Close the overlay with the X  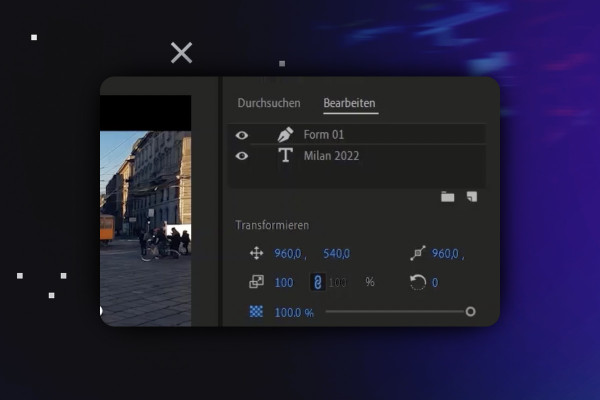click(181, 53)
